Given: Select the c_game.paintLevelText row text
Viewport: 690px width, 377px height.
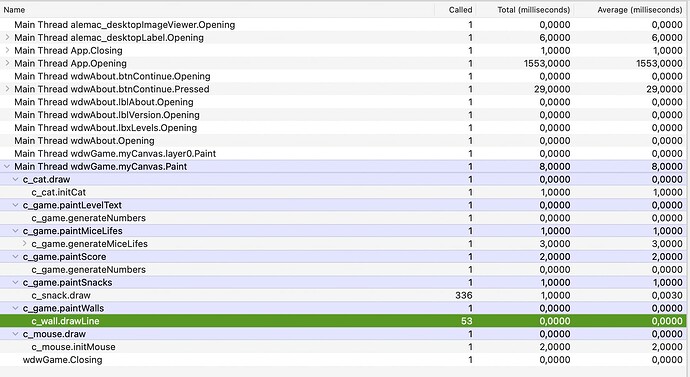Looking at the screenshot, I should pos(72,205).
